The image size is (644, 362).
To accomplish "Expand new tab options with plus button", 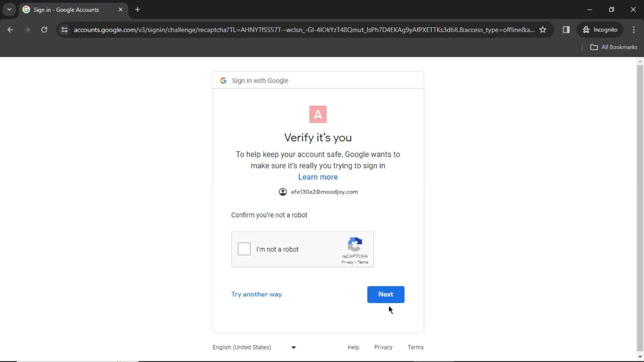I will (138, 10).
